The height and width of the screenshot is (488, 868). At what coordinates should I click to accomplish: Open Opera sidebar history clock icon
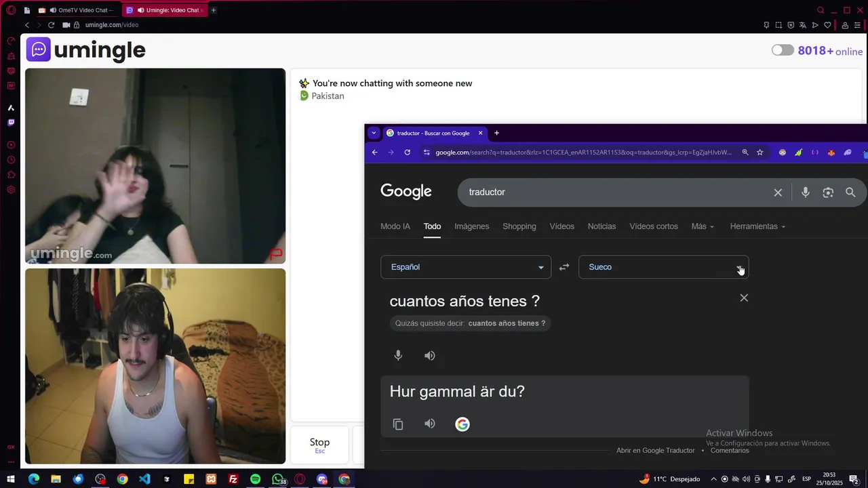(x=11, y=160)
